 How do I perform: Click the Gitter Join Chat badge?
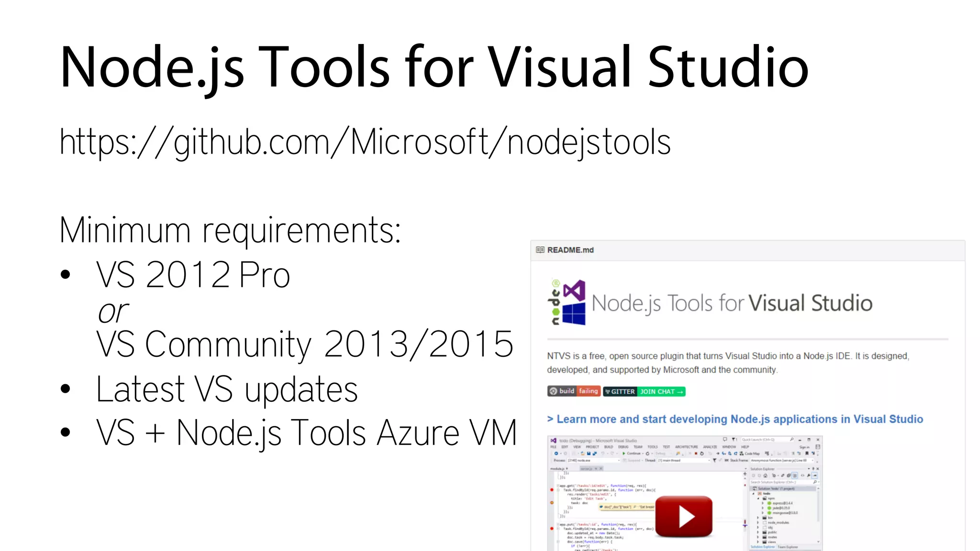pos(644,392)
